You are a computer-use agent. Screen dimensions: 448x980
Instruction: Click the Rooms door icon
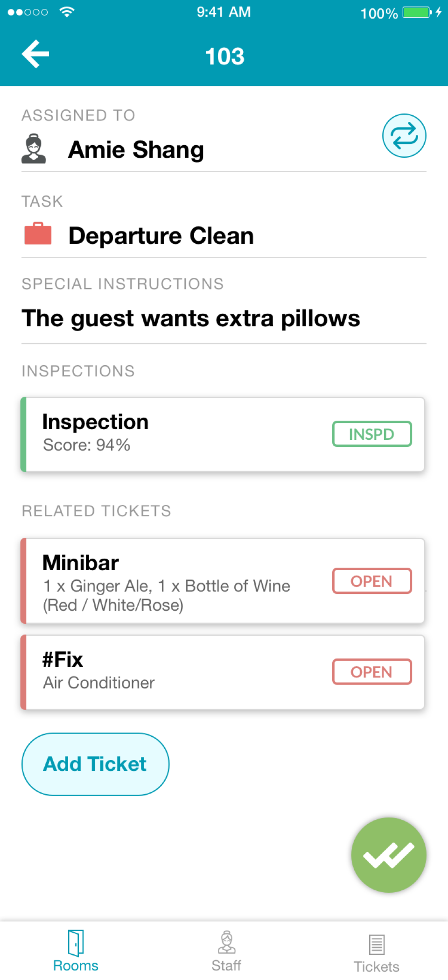click(76, 942)
